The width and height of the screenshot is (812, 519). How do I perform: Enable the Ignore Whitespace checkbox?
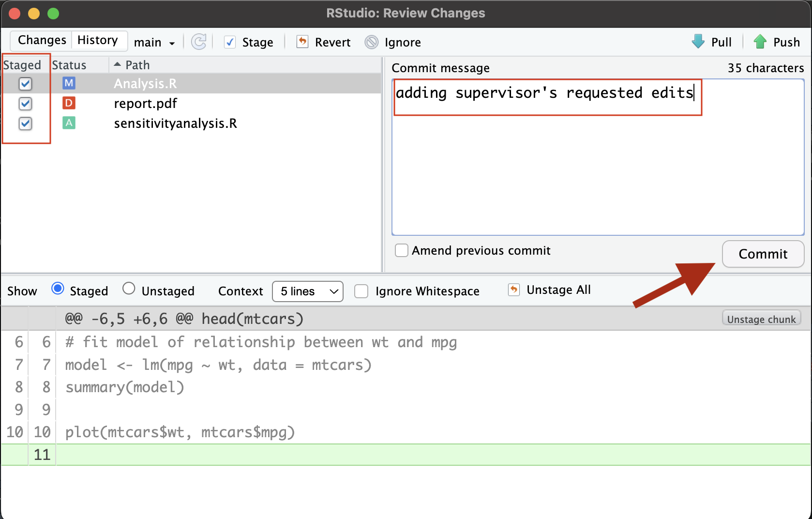pos(361,291)
